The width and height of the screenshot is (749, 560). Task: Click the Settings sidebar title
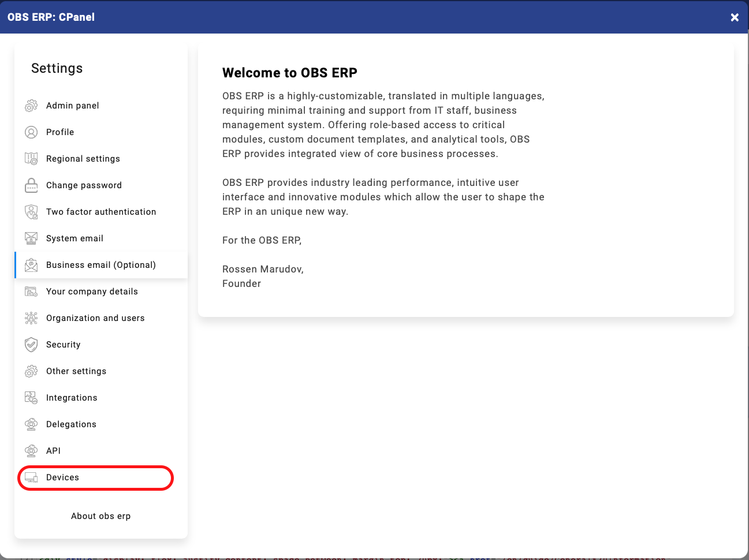[x=57, y=68]
